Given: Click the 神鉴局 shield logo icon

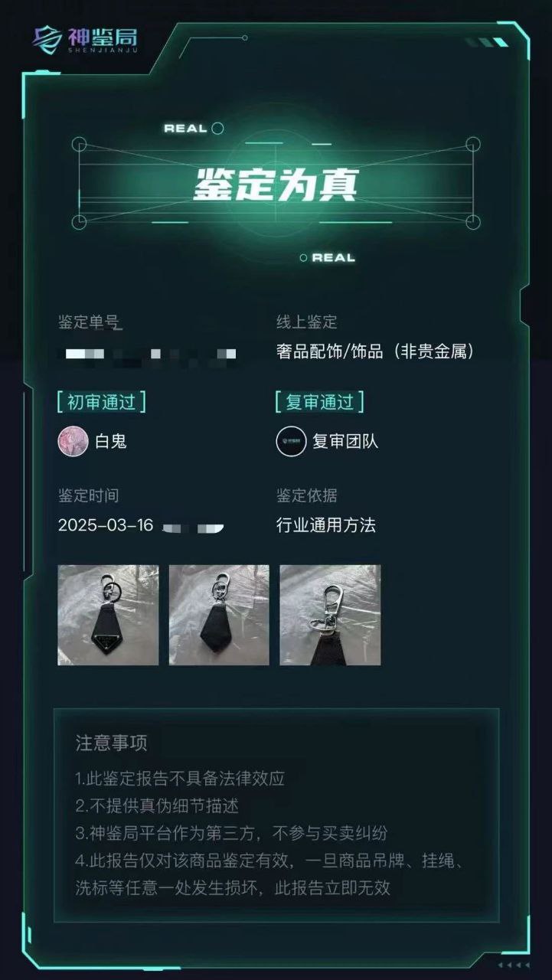Looking at the screenshot, I should point(47,39).
